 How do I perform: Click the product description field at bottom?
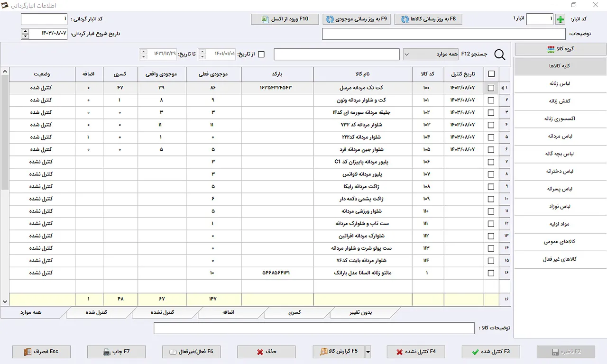tap(314, 328)
